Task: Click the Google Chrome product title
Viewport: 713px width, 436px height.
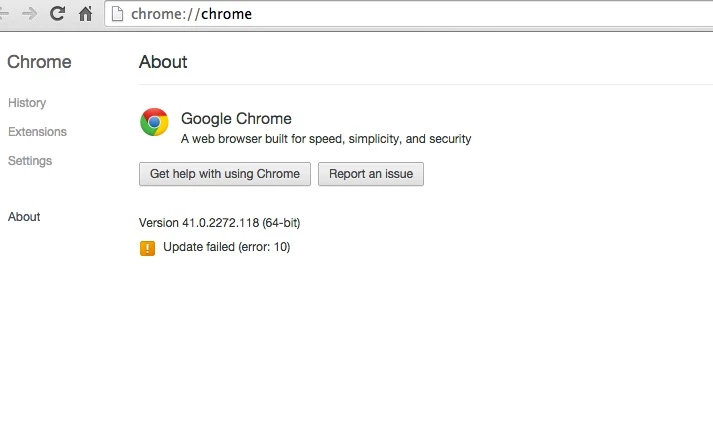Action: coord(236,119)
